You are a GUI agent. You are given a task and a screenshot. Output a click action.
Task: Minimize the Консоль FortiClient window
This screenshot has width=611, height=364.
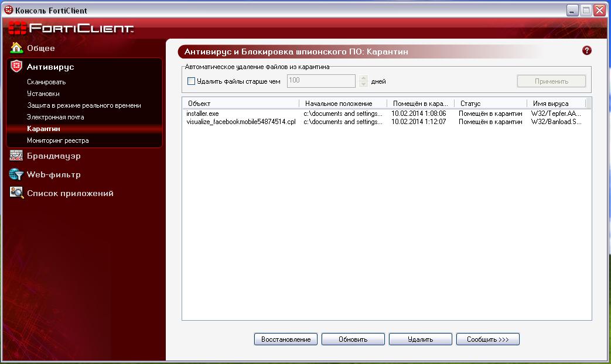click(572, 10)
